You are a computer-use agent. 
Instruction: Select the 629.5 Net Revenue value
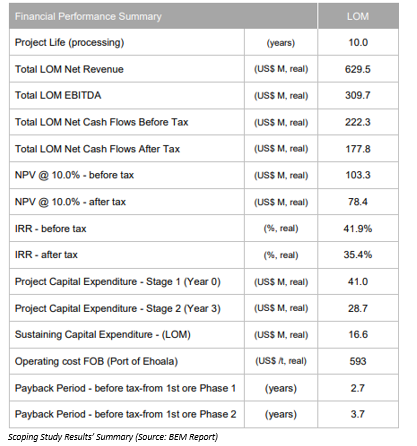tap(358, 69)
